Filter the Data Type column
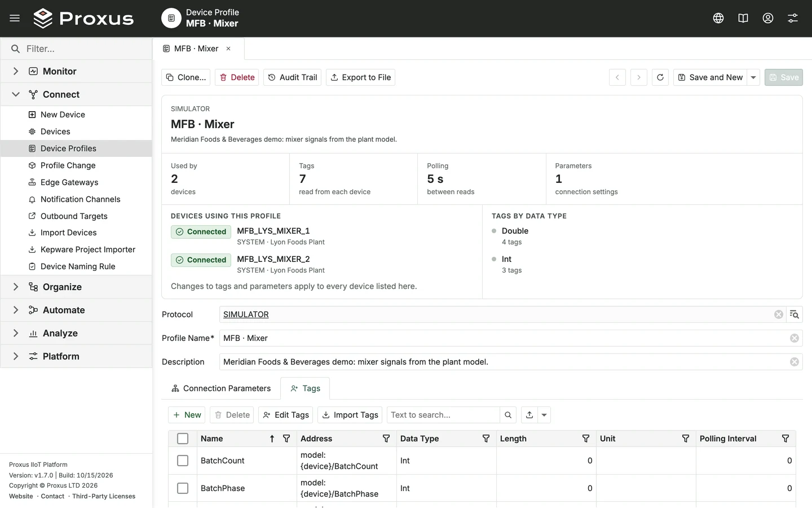The image size is (812, 508). (486, 439)
